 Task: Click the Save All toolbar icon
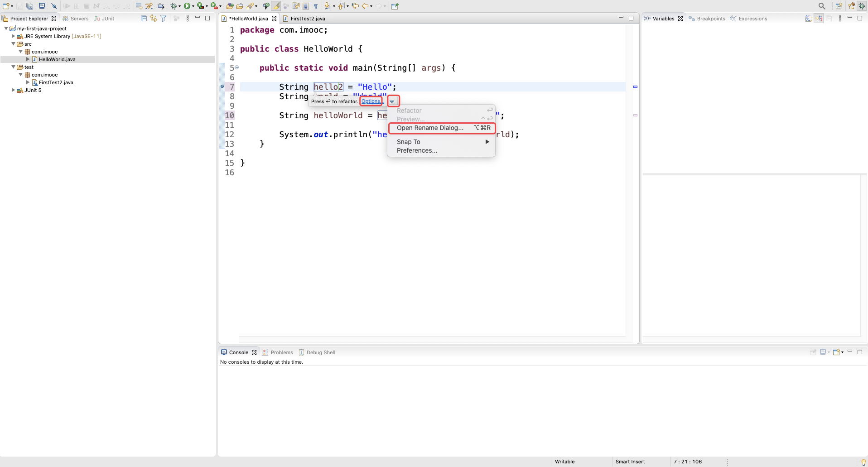click(x=29, y=6)
